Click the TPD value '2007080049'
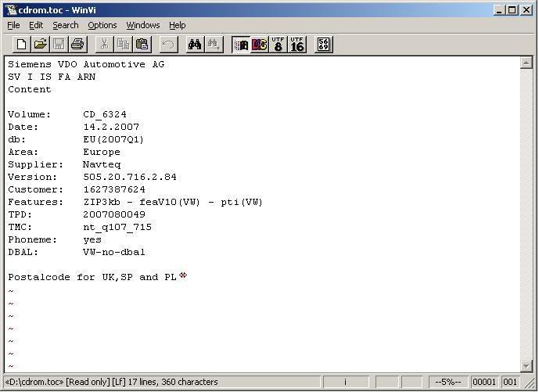 114,214
